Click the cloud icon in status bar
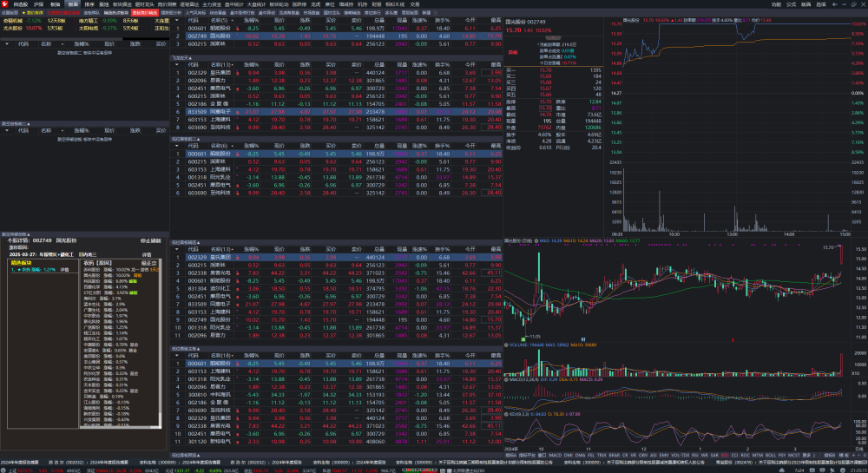This screenshot has width=868, height=473. [x=782, y=470]
